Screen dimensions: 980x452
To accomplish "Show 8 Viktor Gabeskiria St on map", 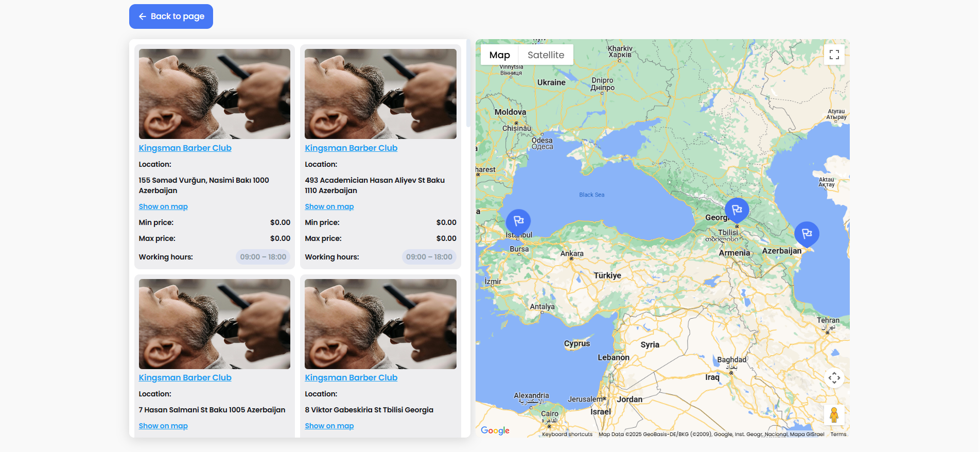I will [x=329, y=426].
